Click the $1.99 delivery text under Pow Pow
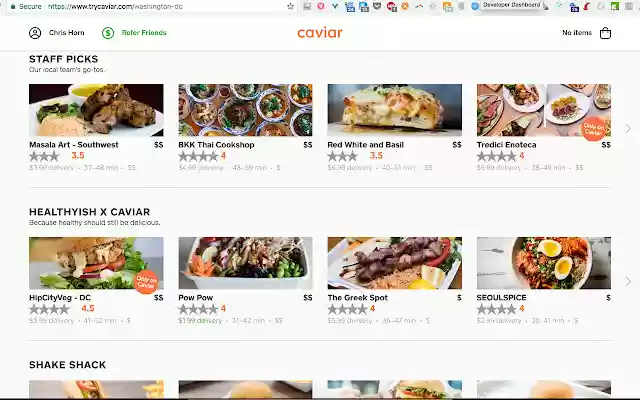This screenshot has width=640, height=400. point(200,321)
